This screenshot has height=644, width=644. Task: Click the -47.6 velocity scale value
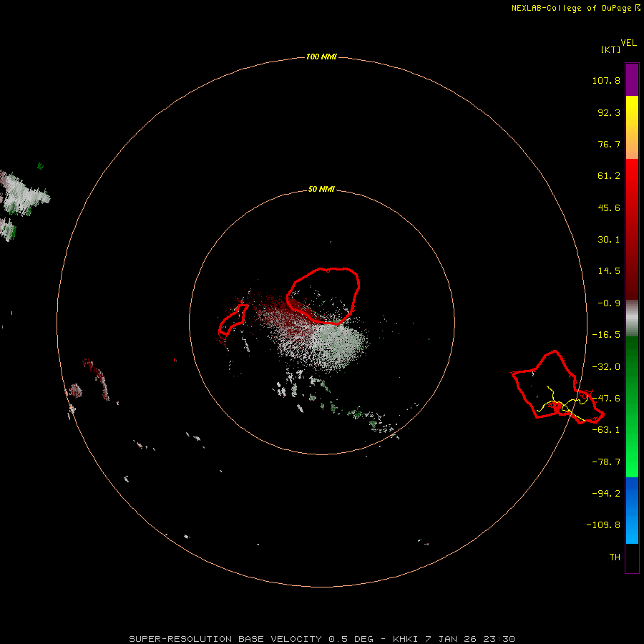606,399
